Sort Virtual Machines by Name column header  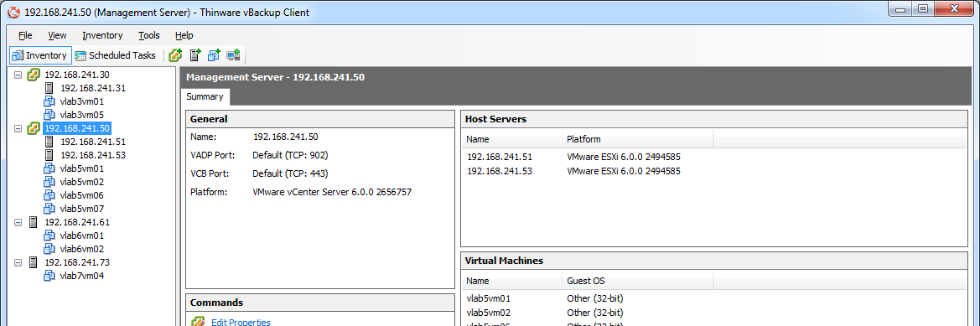coord(511,281)
